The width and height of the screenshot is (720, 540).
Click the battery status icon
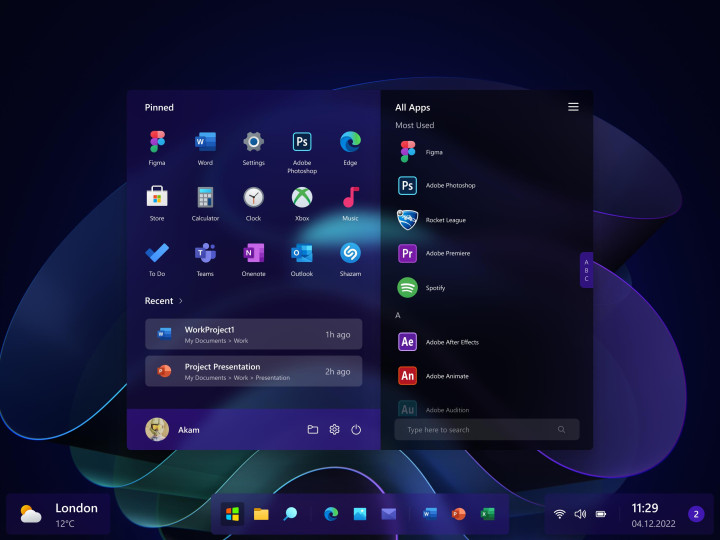coord(601,514)
